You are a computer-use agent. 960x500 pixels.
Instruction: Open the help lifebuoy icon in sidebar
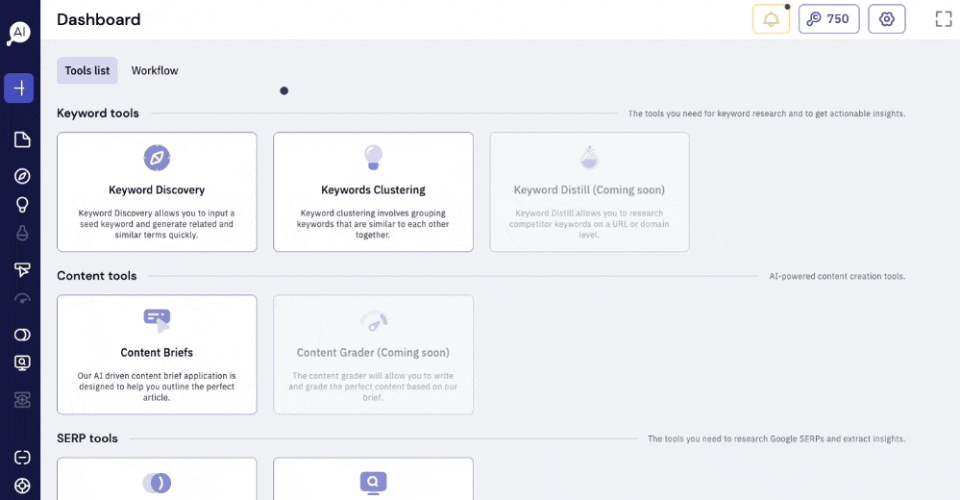(22, 486)
